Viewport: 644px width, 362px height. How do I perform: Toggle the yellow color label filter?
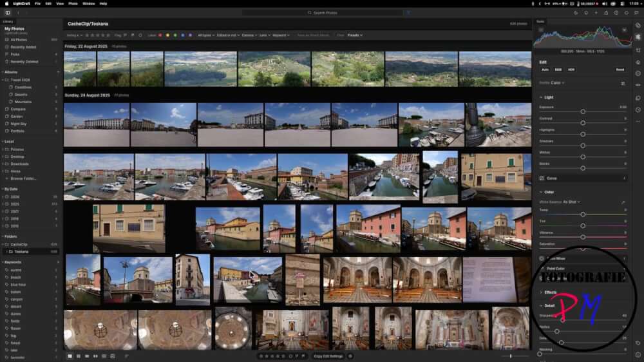[167, 35]
